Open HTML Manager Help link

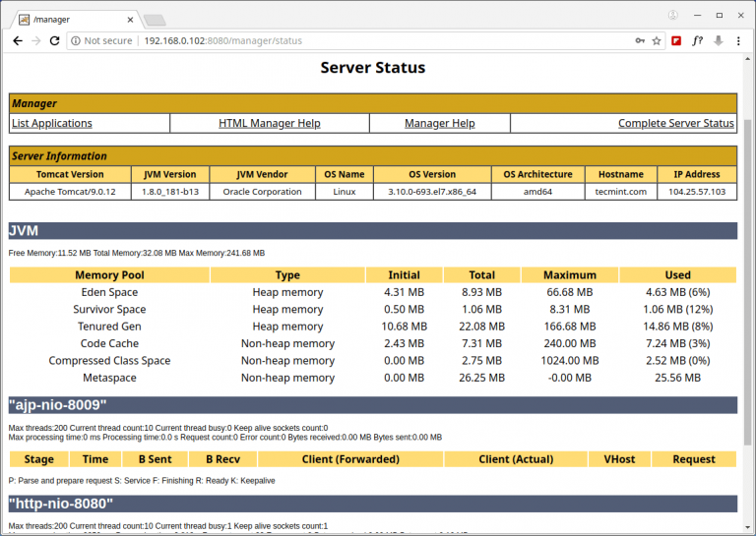(x=269, y=123)
